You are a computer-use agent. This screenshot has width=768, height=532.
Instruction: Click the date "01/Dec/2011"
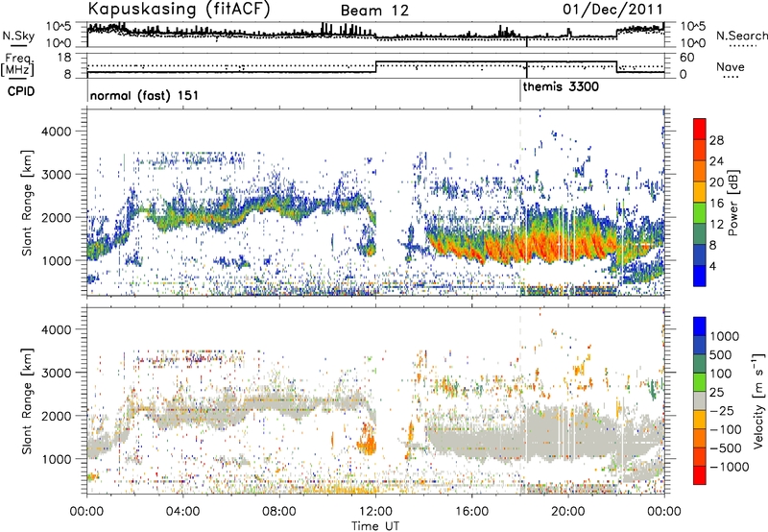point(612,9)
